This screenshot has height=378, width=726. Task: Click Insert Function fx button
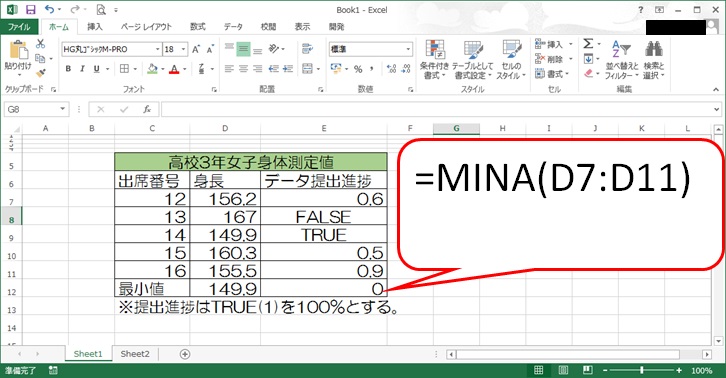click(147, 109)
